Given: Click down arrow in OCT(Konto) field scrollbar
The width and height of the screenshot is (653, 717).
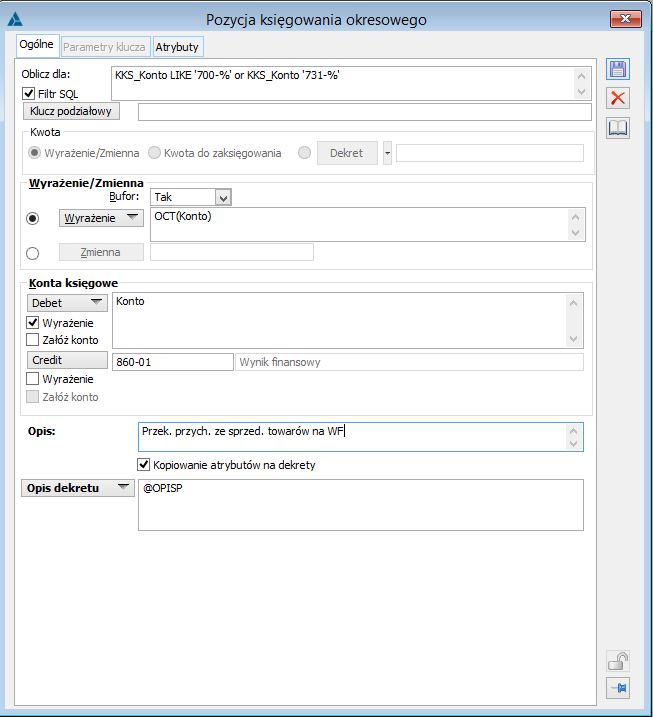Looking at the screenshot, I should 576,233.
